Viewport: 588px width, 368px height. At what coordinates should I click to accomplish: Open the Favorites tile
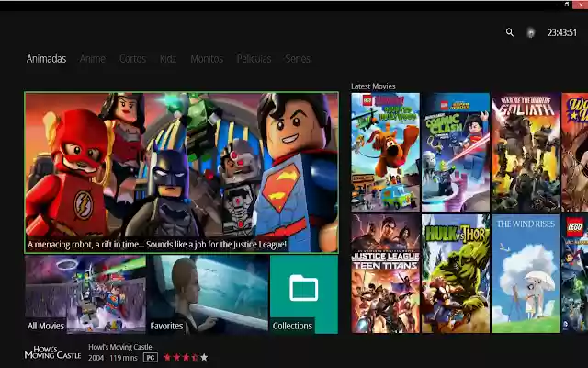(x=209, y=294)
